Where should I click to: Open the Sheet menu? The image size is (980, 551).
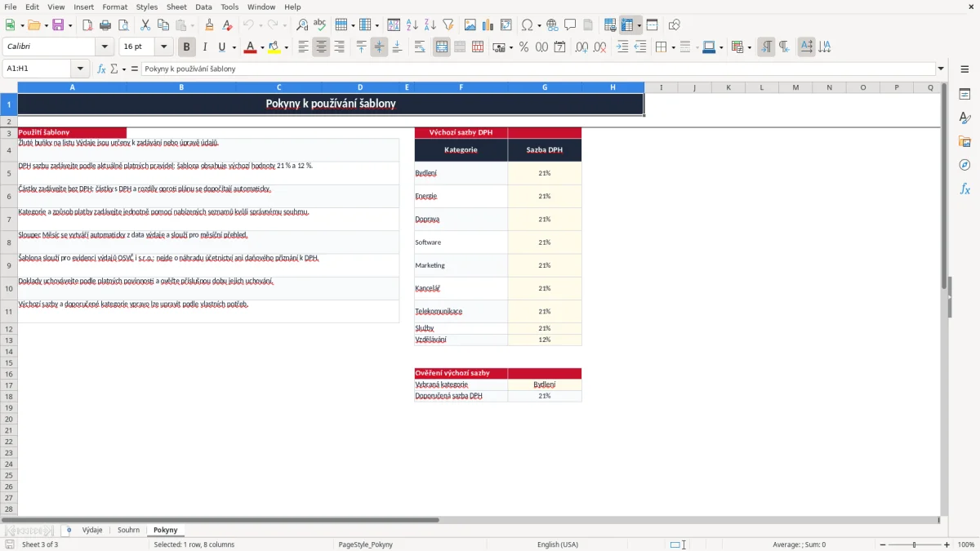176,7
